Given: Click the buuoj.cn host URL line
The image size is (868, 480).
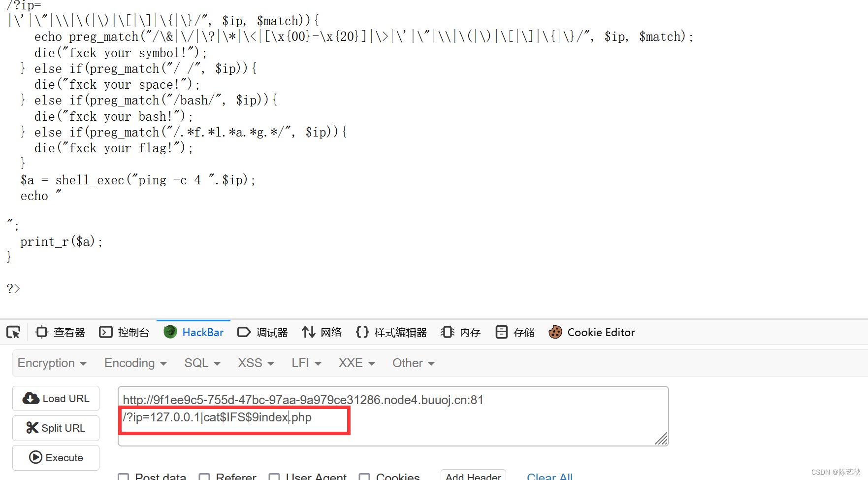Looking at the screenshot, I should [x=303, y=400].
